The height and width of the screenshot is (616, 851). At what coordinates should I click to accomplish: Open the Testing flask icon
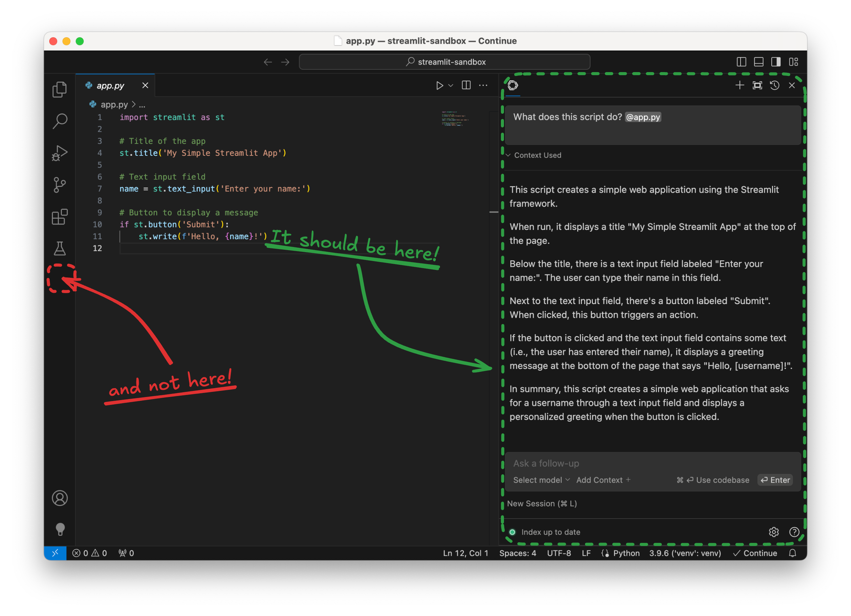(x=59, y=248)
